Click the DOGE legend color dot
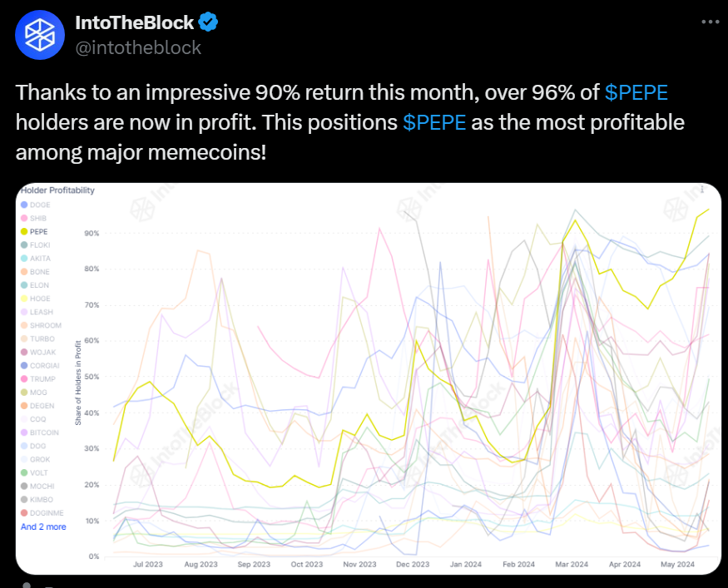Screen dimensions: 728x588 tap(24, 205)
